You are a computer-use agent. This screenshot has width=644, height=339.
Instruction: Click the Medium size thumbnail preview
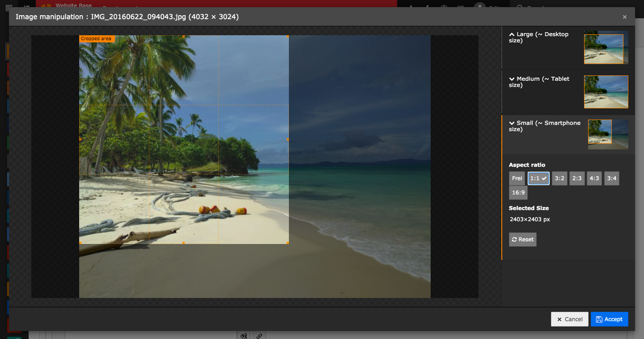(606, 92)
